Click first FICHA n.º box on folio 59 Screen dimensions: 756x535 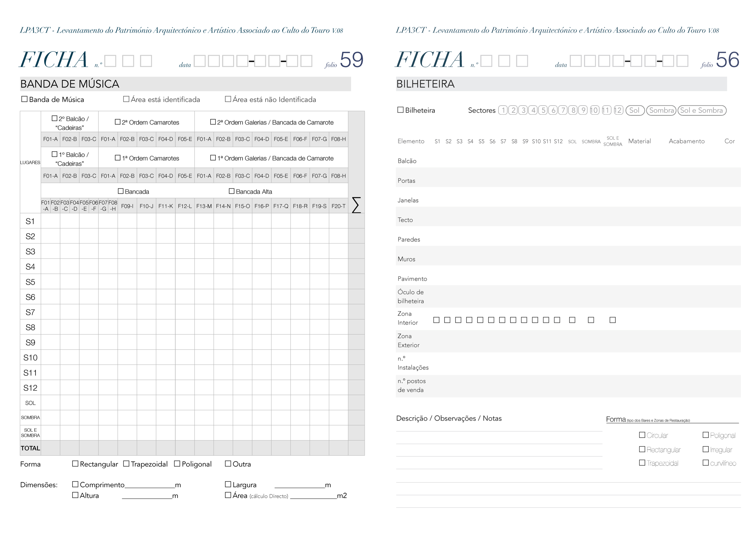pos(110,61)
